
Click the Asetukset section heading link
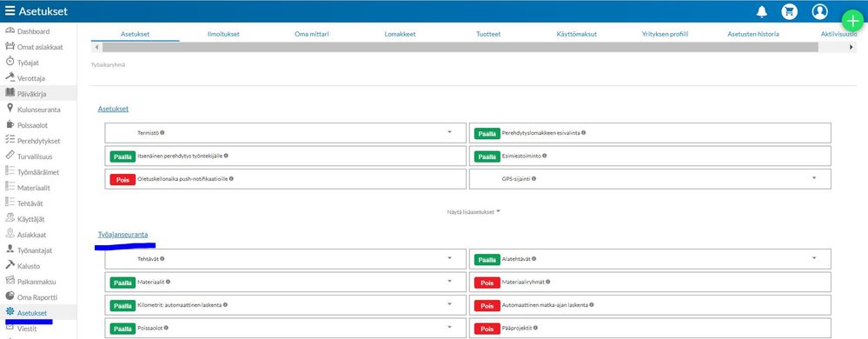click(x=113, y=109)
